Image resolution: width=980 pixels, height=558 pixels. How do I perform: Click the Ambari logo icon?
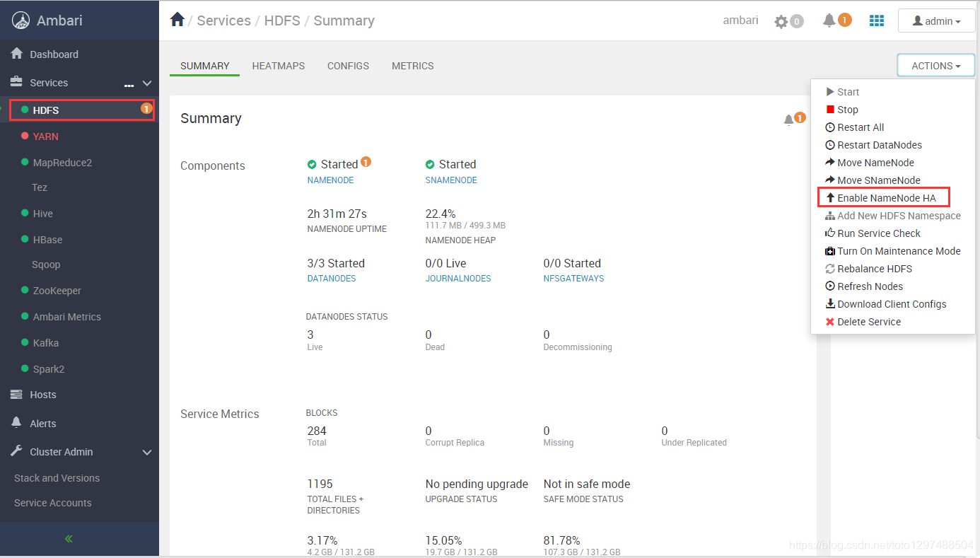tap(21, 21)
